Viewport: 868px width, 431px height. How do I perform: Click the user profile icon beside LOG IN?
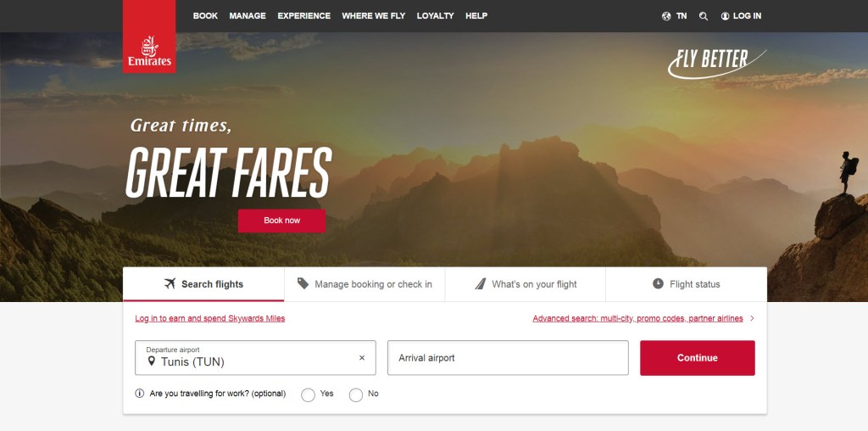point(725,16)
